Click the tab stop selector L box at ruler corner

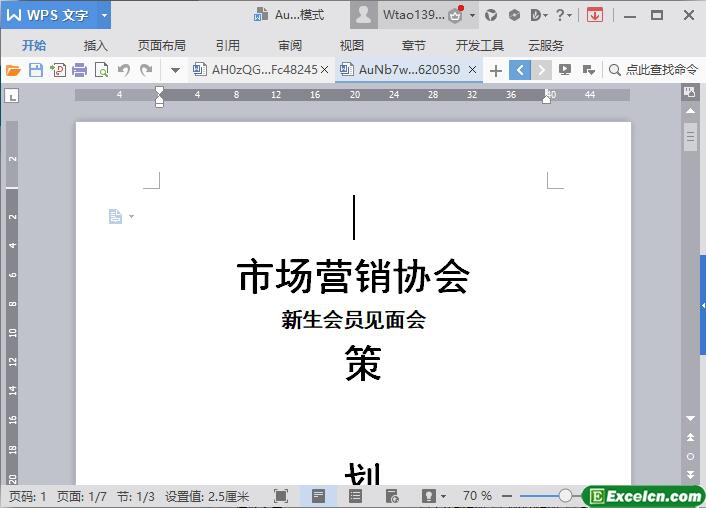[x=12, y=95]
